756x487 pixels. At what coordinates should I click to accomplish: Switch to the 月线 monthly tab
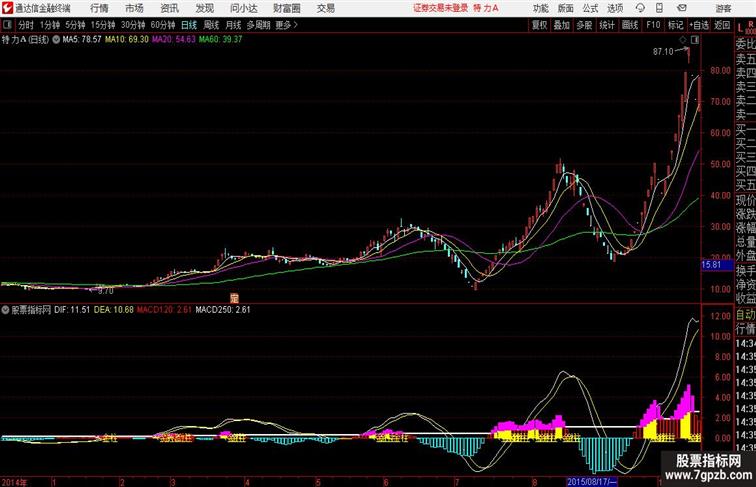point(233,25)
